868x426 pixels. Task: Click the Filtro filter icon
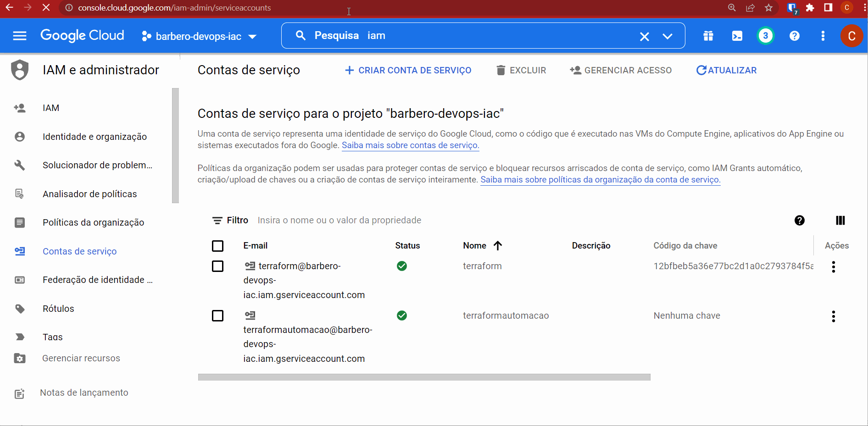click(217, 221)
